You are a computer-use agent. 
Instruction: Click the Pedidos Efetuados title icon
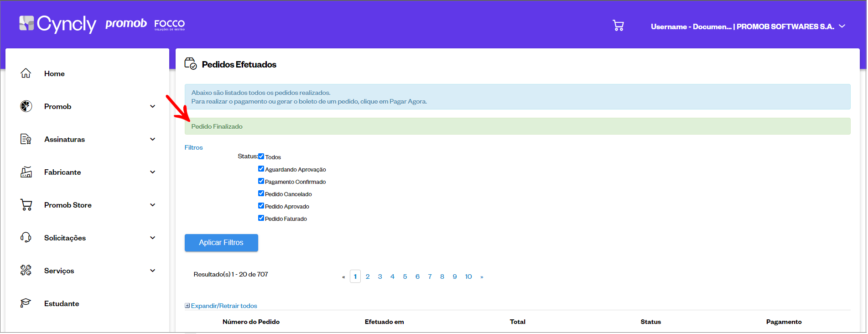(x=191, y=63)
